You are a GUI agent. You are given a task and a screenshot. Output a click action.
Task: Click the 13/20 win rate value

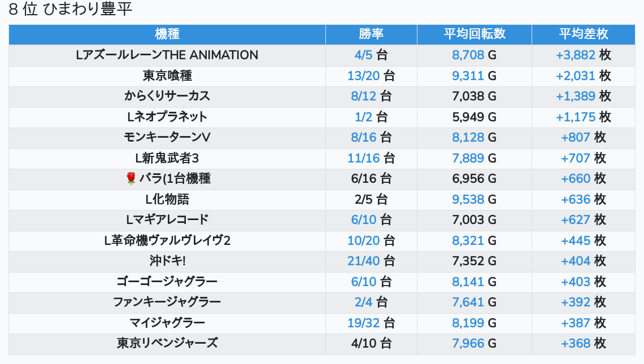pos(363,76)
